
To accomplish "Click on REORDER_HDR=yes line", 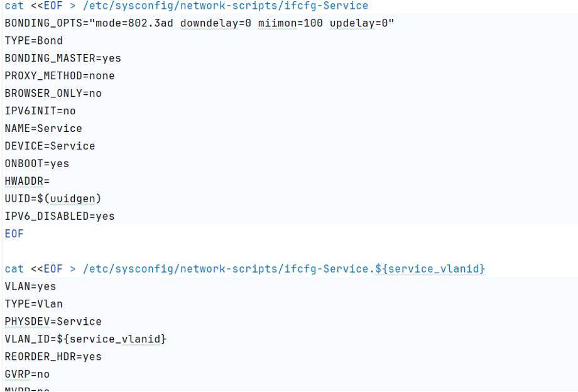I will tap(53, 357).
